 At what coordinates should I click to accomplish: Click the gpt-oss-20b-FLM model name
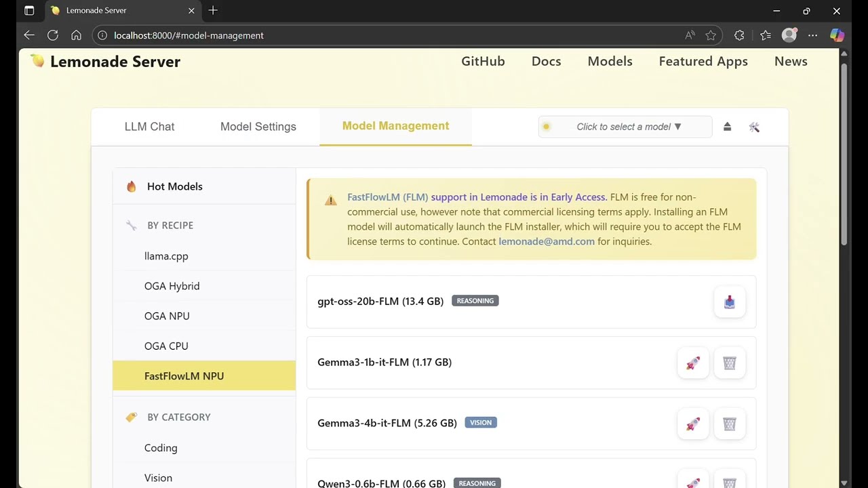pos(380,301)
